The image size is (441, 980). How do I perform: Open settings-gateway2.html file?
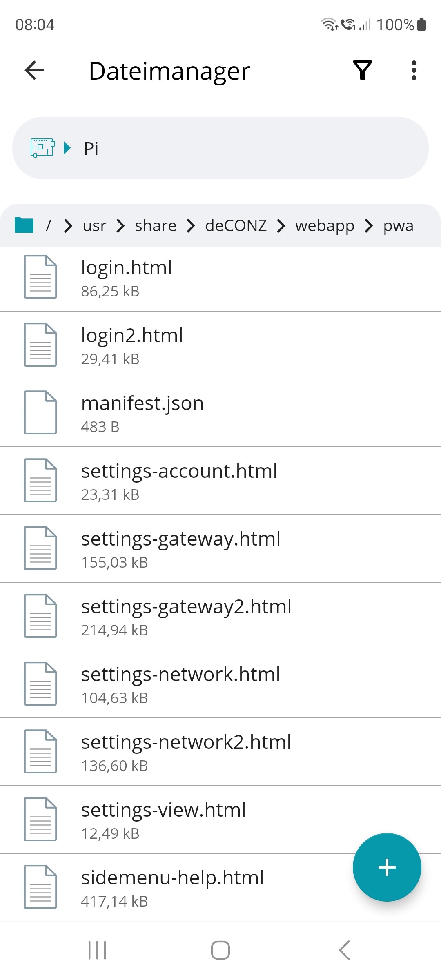click(x=186, y=616)
